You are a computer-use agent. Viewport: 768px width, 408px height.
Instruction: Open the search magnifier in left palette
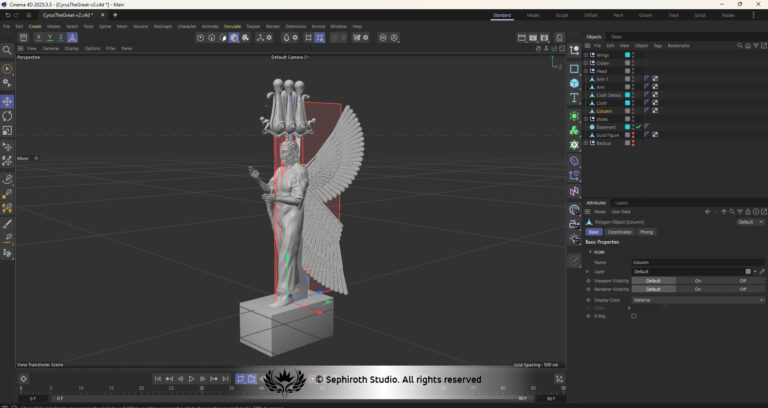pos(7,50)
